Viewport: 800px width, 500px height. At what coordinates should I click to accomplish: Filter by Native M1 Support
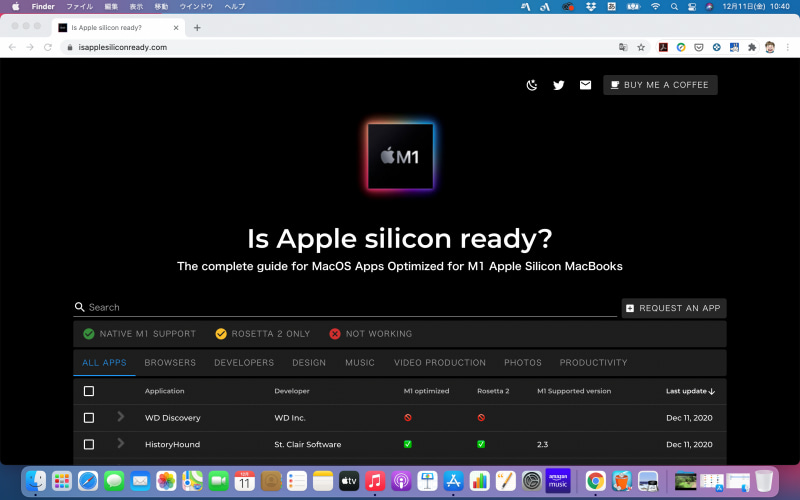click(x=139, y=334)
